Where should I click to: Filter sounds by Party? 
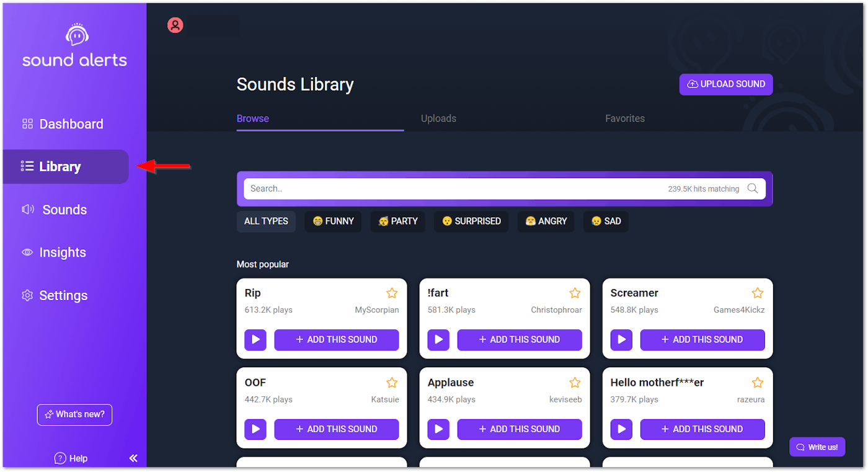(398, 221)
